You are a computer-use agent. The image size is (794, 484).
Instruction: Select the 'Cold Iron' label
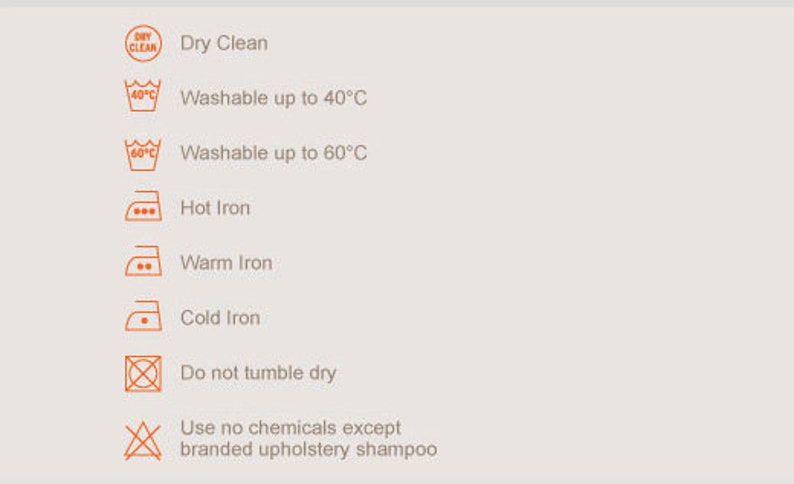tap(220, 317)
